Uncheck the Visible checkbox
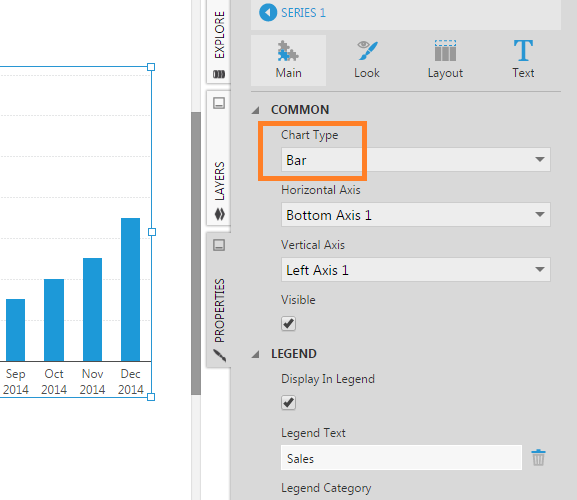The height and width of the screenshot is (500, 577). [x=288, y=324]
